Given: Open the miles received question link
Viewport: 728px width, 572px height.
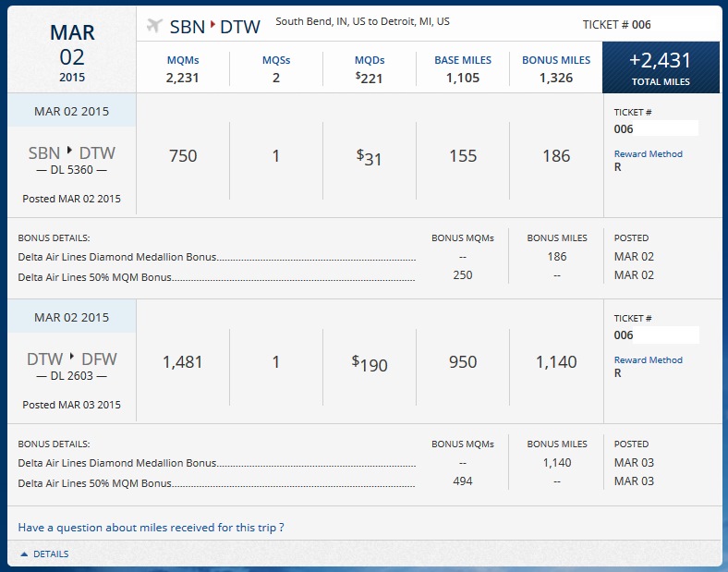Looking at the screenshot, I should 151,528.
